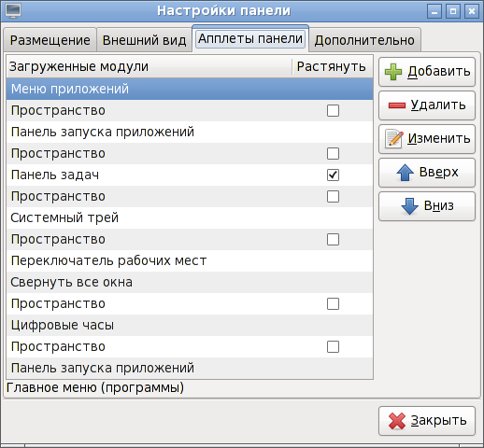
Task: Select the last Панель запуска приложений row
Action: 190,368
